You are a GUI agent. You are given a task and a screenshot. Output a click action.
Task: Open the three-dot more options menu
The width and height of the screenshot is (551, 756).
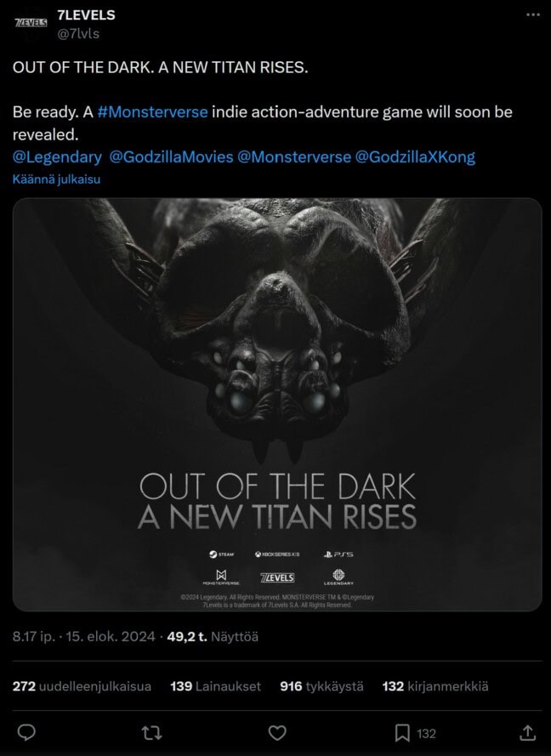point(533,15)
